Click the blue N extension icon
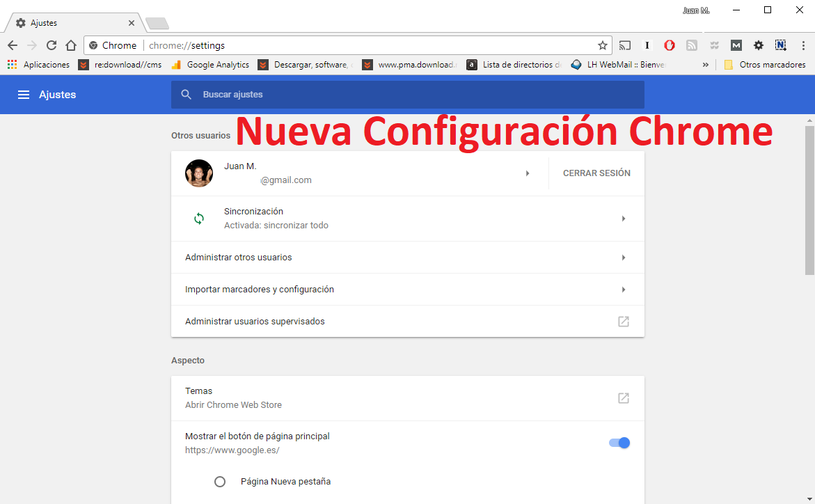Image resolution: width=815 pixels, height=504 pixels. tap(781, 46)
